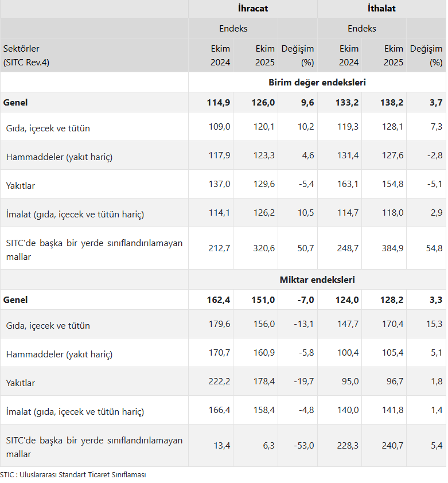Click the 222,2 export quantity cell
The width and height of the screenshot is (448, 483).
[x=219, y=383]
